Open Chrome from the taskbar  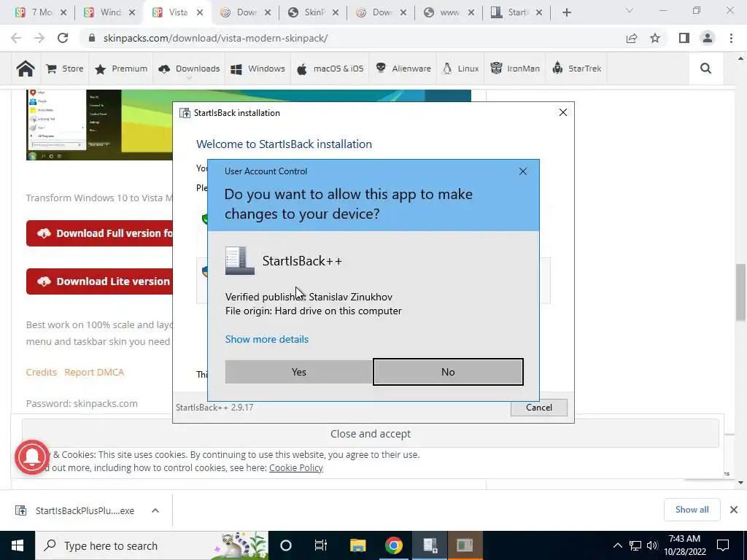coord(393,545)
